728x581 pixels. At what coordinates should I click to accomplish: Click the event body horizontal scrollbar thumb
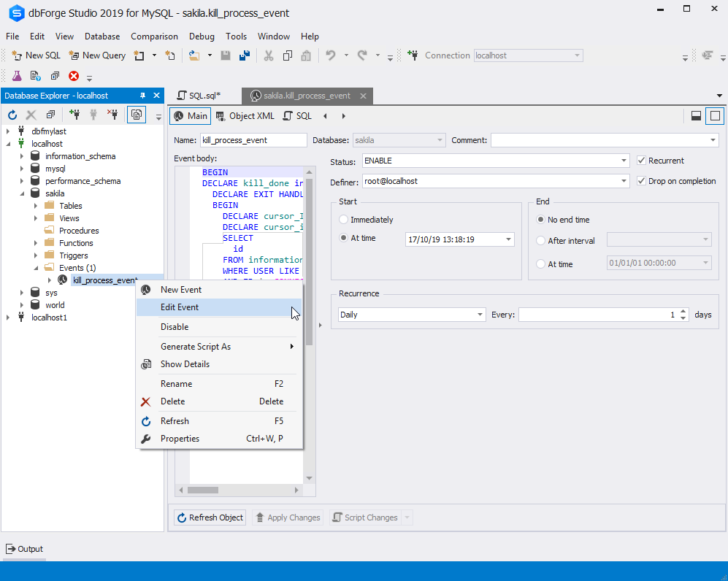[203, 490]
